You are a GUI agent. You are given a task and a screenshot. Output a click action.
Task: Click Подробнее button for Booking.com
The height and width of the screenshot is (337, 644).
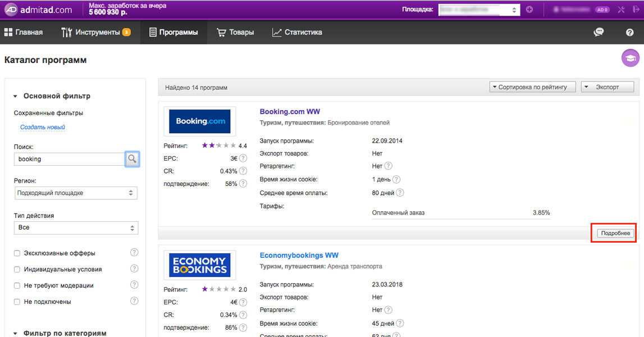[615, 233]
